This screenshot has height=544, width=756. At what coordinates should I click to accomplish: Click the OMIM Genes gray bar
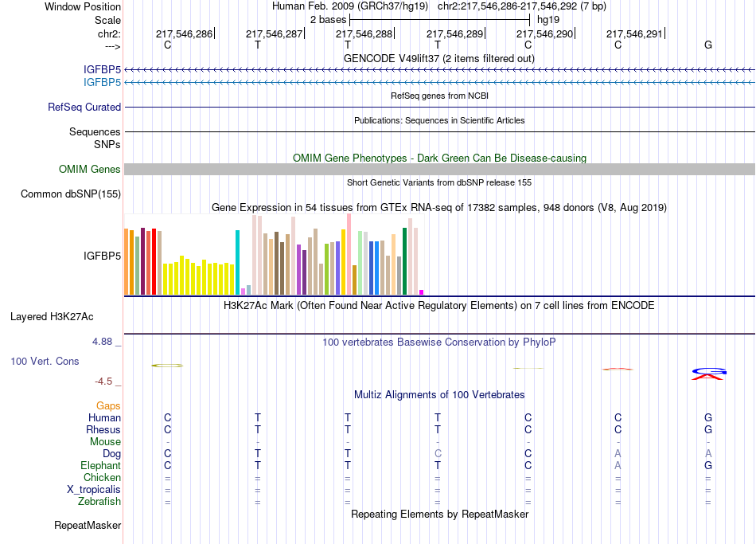(x=439, y=169)
